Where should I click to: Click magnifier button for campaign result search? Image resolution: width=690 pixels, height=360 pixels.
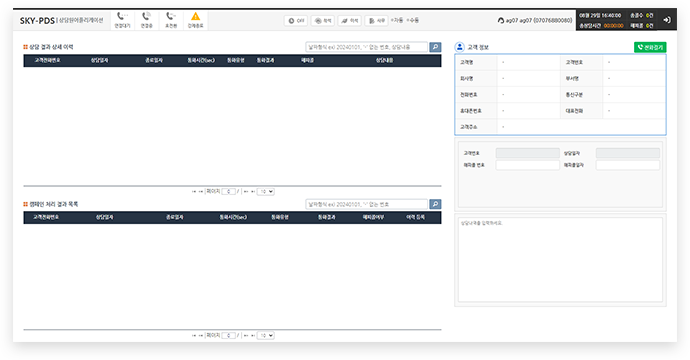click(x=435, y=204)
